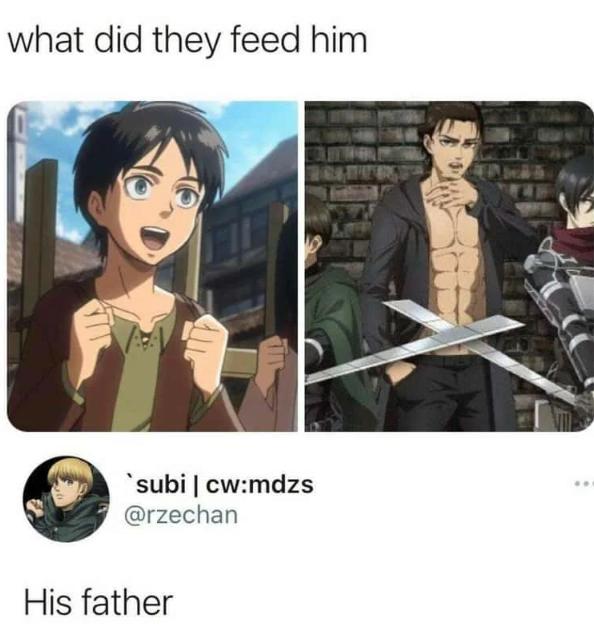
Task: Open the right image with crossed blades
Action: pyautogui.click(x=449, y=266)
